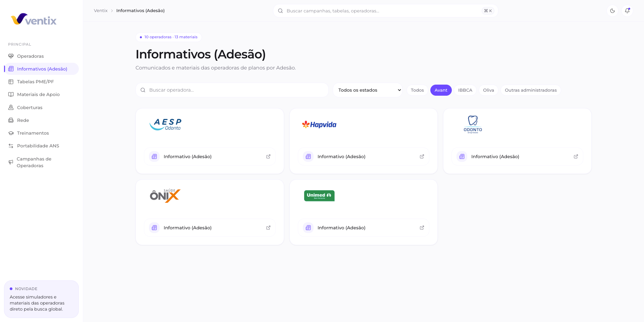644x322 pixels.
Task: Click the magnifier icon in global search
Action: tap(280, 11)
